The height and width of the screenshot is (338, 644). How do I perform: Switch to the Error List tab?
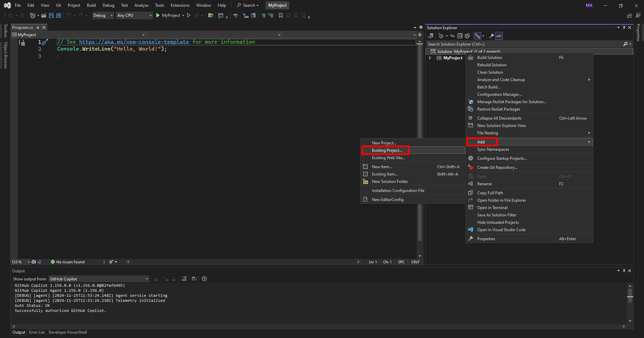(x=37, y=332)
